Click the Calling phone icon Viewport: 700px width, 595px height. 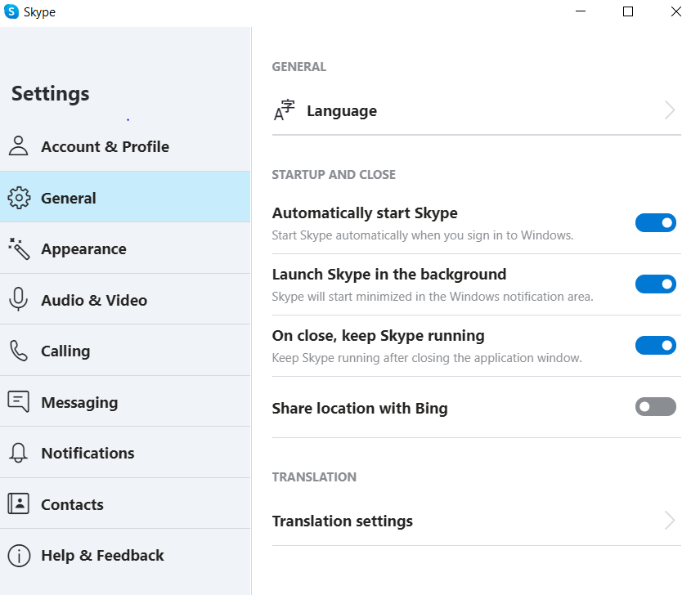click(x=19, y=351)
